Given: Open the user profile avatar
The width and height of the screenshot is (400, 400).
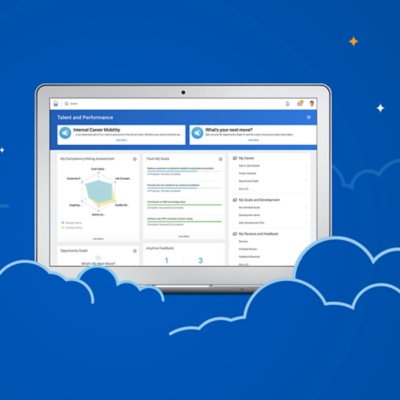Looking at the screenshot, I should click(312, 104).
